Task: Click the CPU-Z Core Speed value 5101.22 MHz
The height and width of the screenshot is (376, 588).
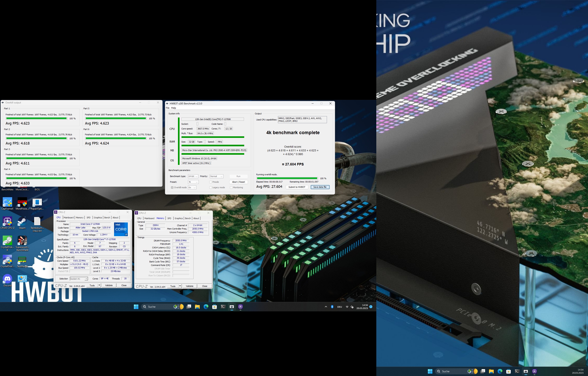Action: click(79, 261)
